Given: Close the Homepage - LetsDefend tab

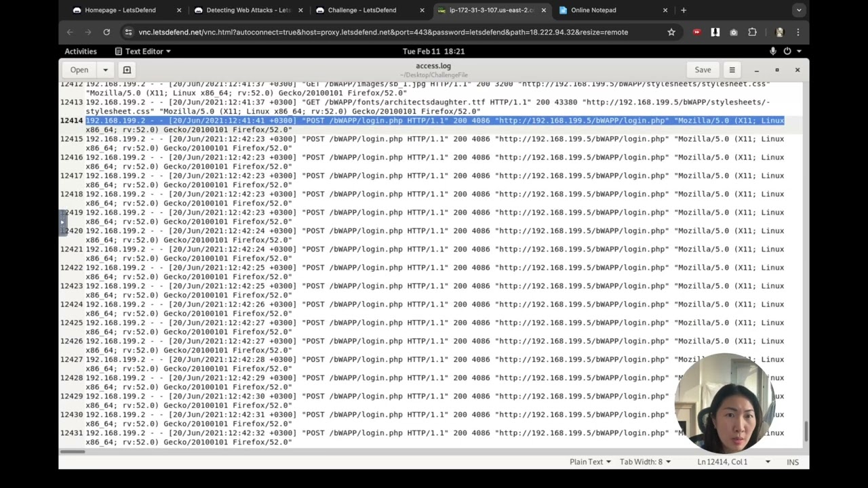Looking at the screenshot, I should [x=179, y=10].
